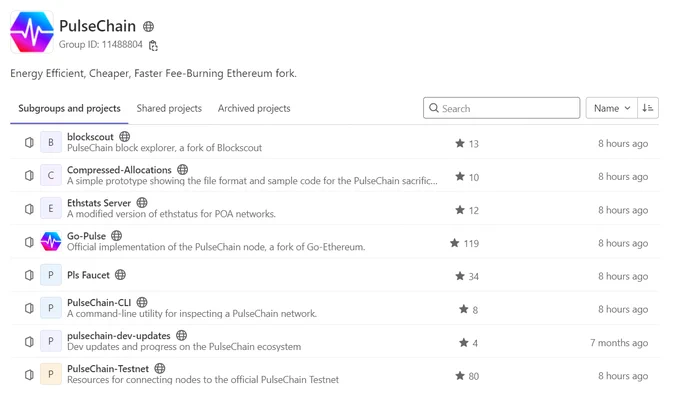The height and width of the screenshot is (396, 680).
Task: Click into the Search field
Action: [502, 108]
